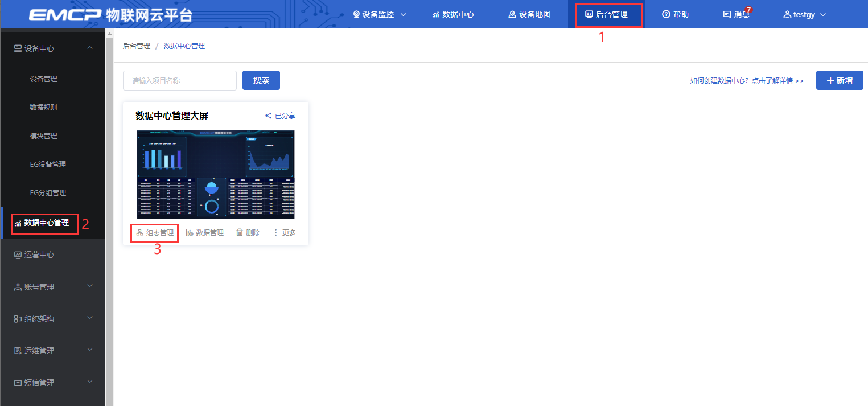Click the location pin icon beside 设备监控

pos(357,14)
